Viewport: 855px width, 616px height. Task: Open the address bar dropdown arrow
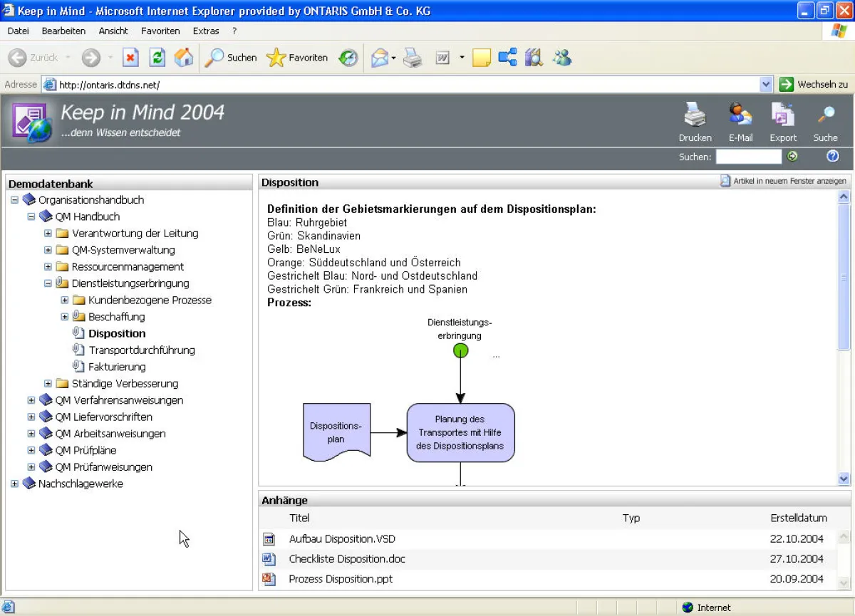[766, 85]
